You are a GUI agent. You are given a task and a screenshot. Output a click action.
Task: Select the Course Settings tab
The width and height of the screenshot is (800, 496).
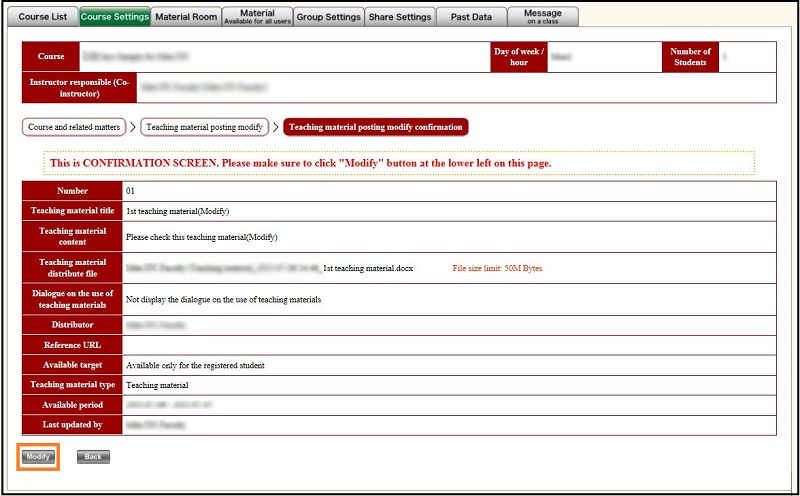click(114, 17)
